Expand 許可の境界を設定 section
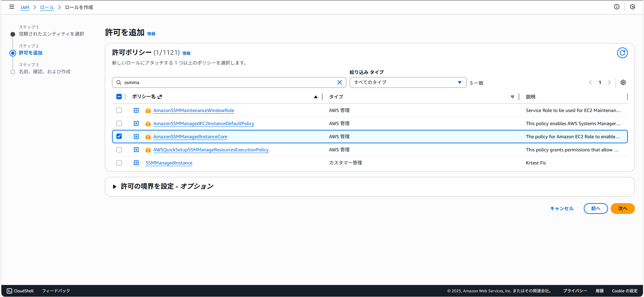This screenshot has width=644, height=297. coord(115,187)
